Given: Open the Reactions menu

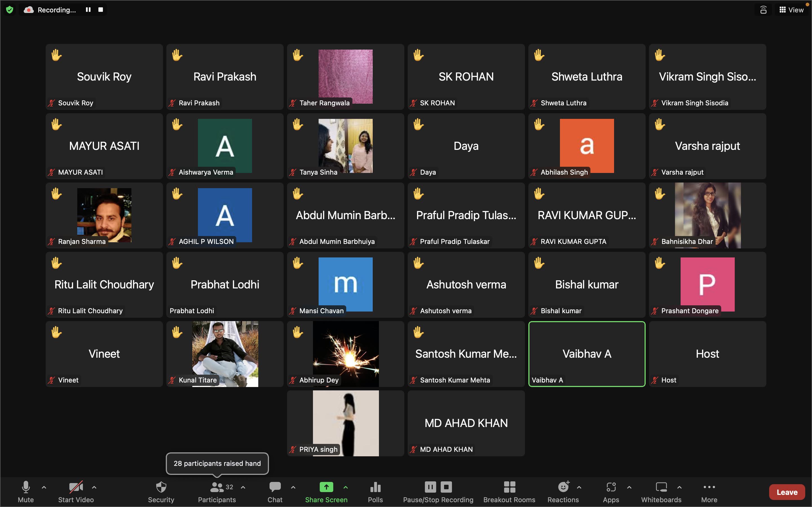Looking at the screenshot, I should tap(563, 492).
